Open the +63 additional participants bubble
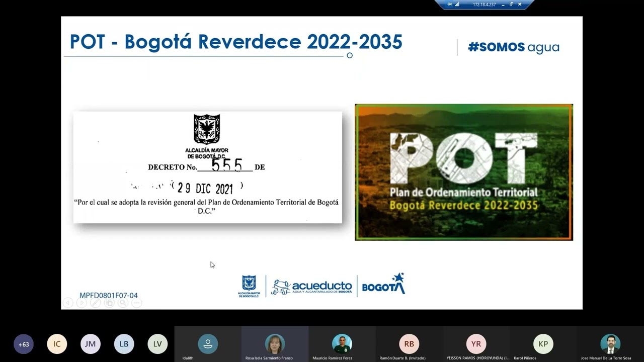This screenshot has height=362, width=644. [x=24, y=344]
